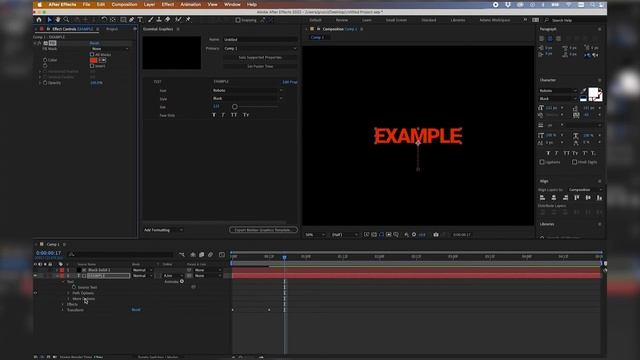The width and height of the screenshot is (640, 360).
Task: Align layers to right edge
Action: (x=565, y=198)
